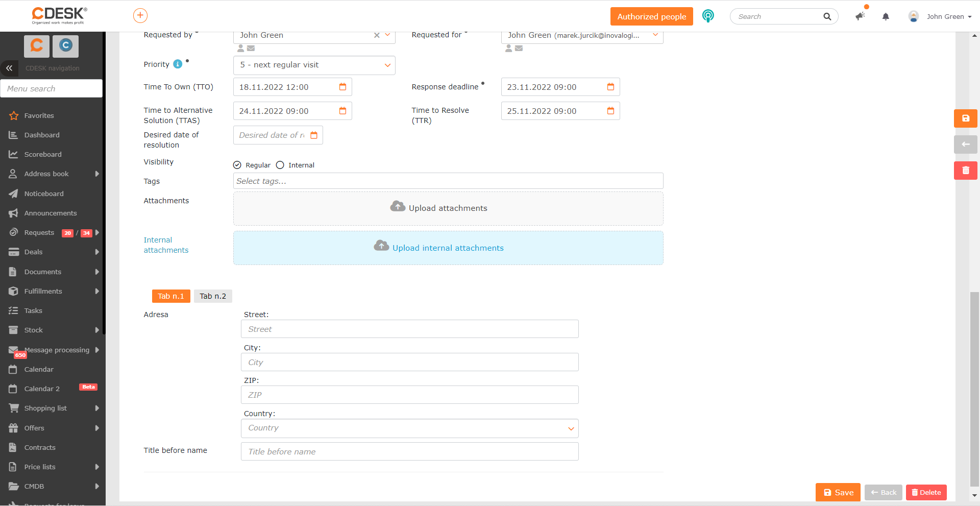The width and height of the screenshot is (980, 506).
Task: Click Authorized people button
Action: [x=652, y=16]
